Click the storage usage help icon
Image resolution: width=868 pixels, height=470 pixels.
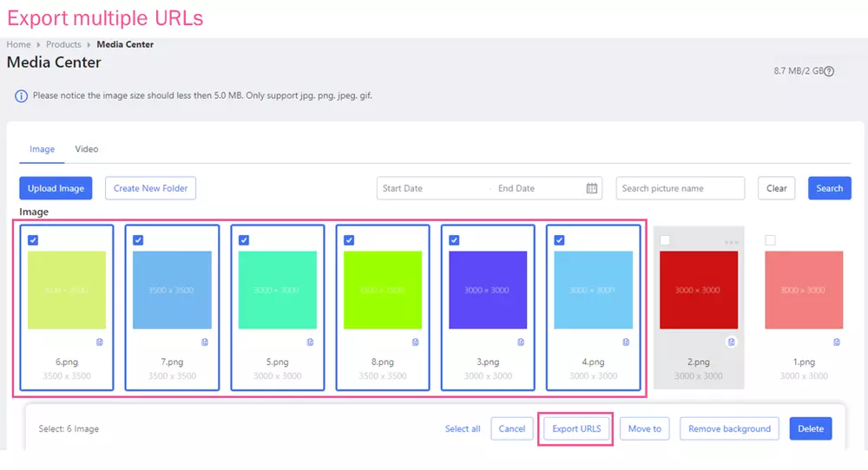tap(828, 71)
